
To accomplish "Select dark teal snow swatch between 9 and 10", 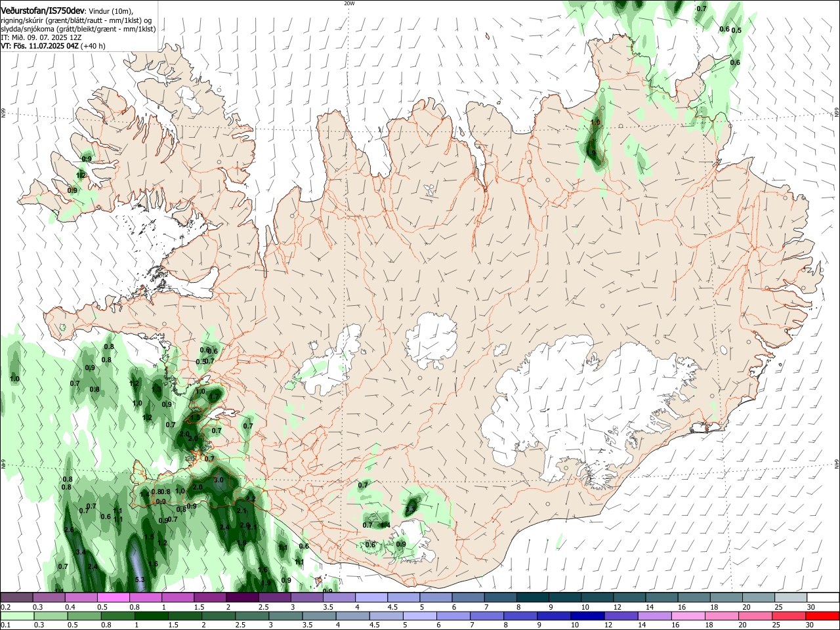I will [566, 598].
